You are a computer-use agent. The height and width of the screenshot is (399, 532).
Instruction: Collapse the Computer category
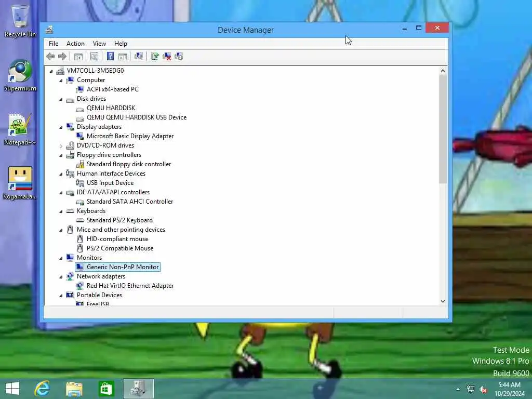(61, 81)
